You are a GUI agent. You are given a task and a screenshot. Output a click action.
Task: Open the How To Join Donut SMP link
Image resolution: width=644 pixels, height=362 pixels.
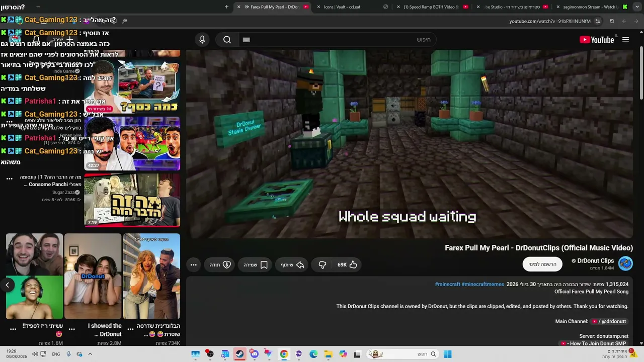[594, 343]
